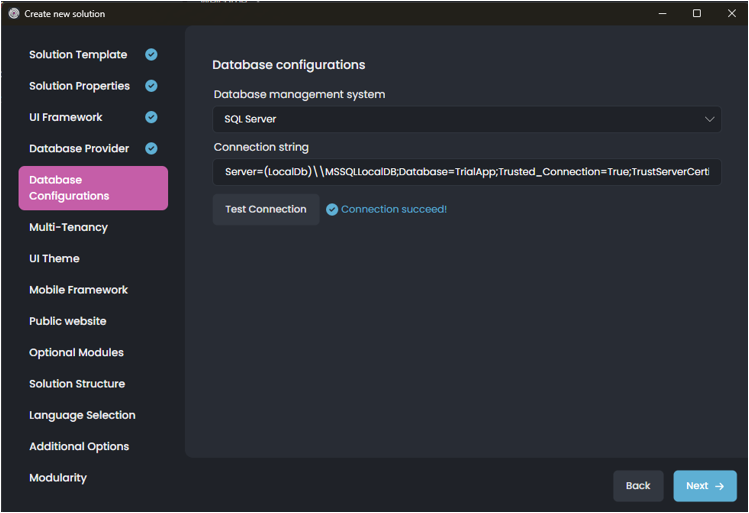The image size is (749, 513).
Task: Click the Connection succeed status icon
Action: point(332,210)
